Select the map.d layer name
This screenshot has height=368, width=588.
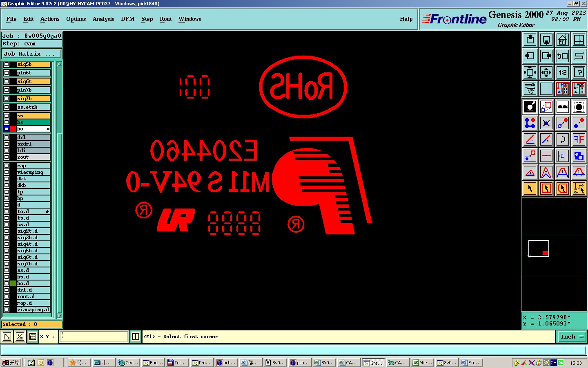(33, 303)
